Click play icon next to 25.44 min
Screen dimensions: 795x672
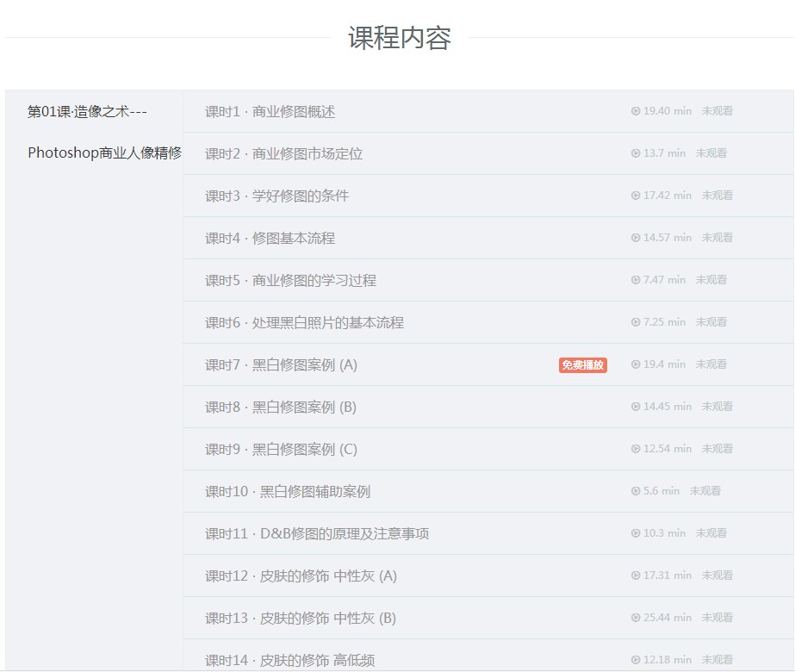coord(636,618)
